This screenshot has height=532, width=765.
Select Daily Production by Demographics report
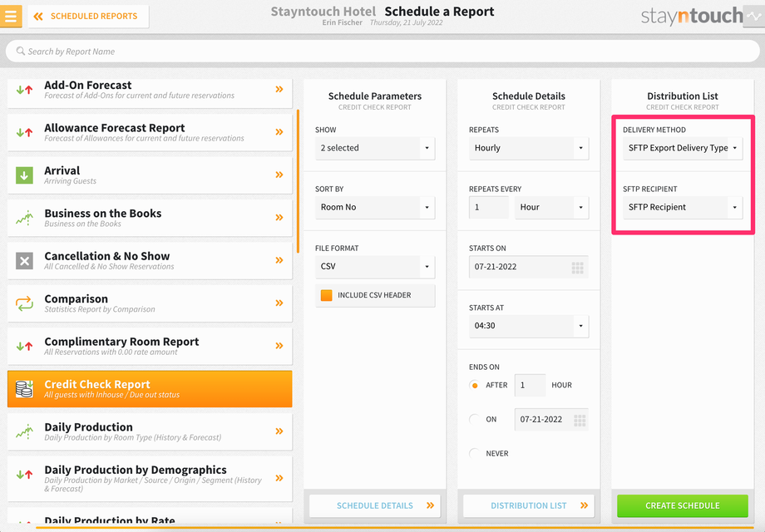[x=150, y=478]
